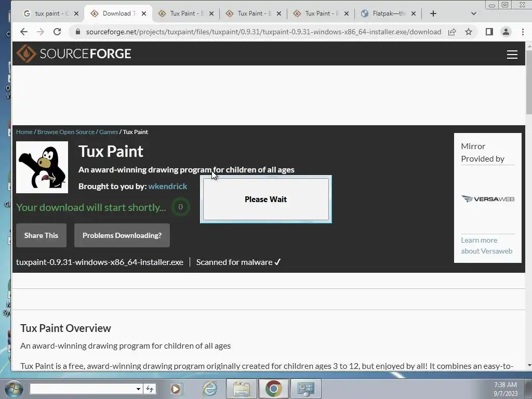Click the scrollbar down arrow
This screenshot has height=399, width=532.
point(528,366)
